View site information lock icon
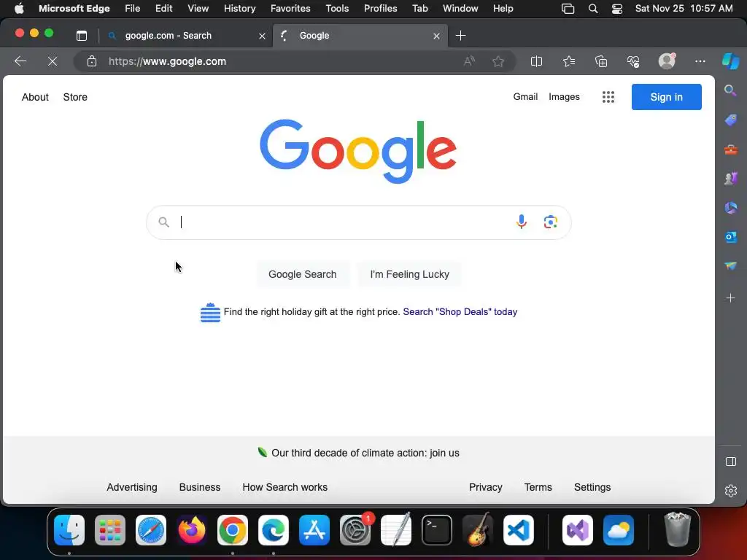The height and width of the screenshot is (560, 747). [x=91, y=61]
